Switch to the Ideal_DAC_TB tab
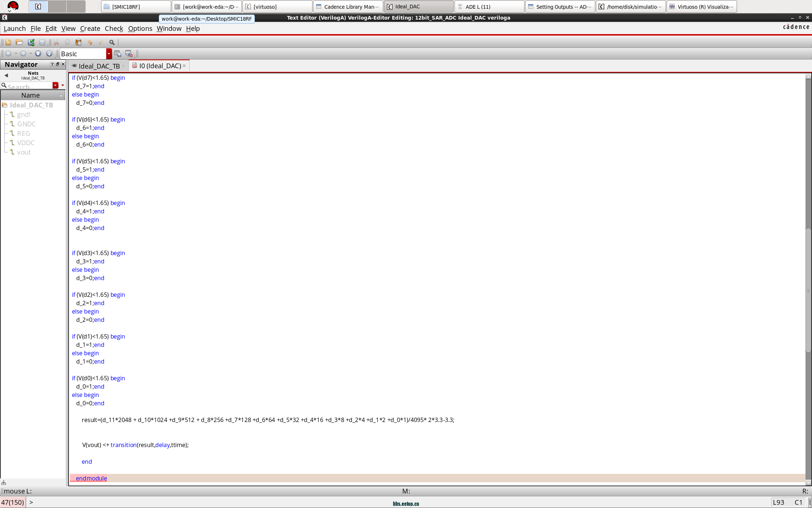Screen dimensions: 812x508 click(x=99, y=66)
